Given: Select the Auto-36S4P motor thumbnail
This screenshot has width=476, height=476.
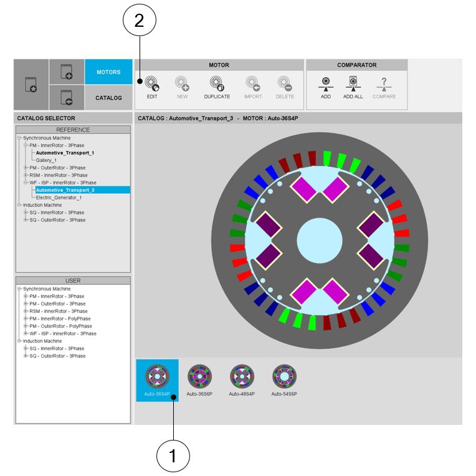Looking at the screenshot, I should [x=157, y=381].
